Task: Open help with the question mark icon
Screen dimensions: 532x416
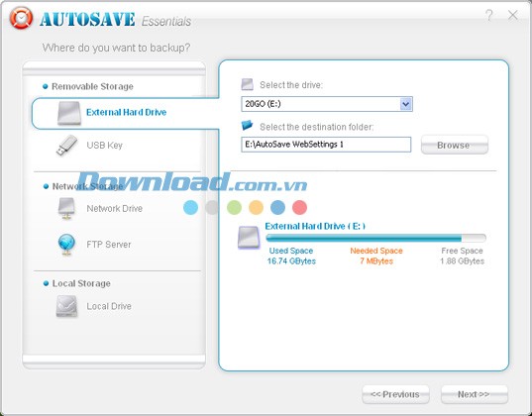Action: point(489,15)
